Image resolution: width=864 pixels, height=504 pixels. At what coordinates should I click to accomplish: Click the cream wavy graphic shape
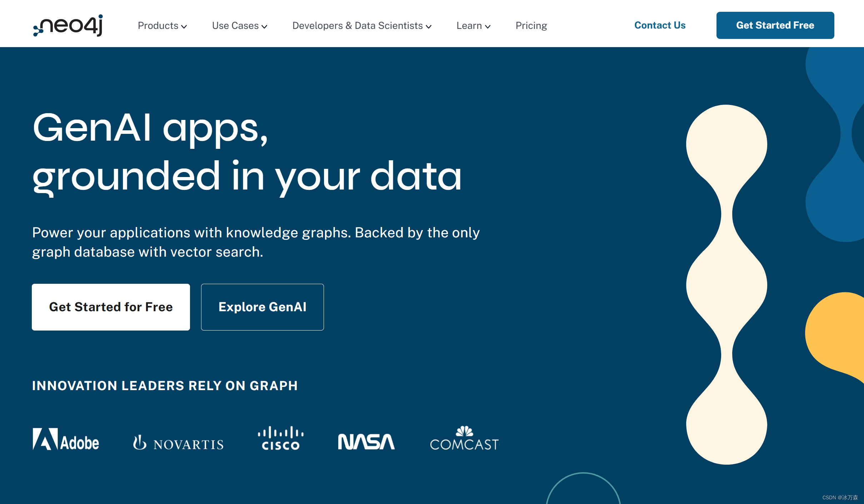(726, 284)
